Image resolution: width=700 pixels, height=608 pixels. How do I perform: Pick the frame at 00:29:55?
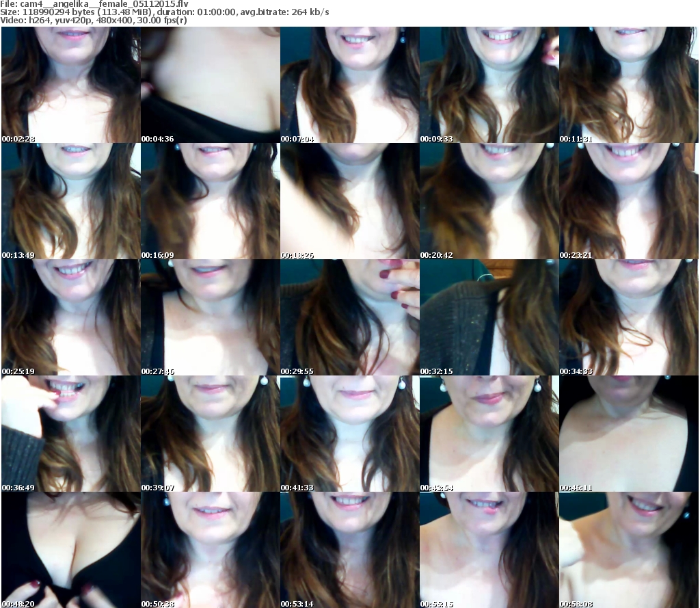click(x=349, y=317)
